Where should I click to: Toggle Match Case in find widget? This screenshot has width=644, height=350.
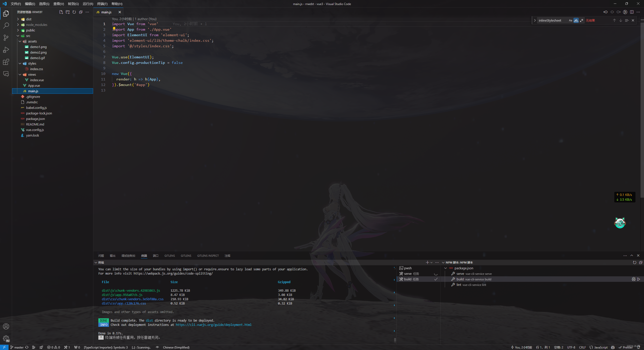pos(570,20)
